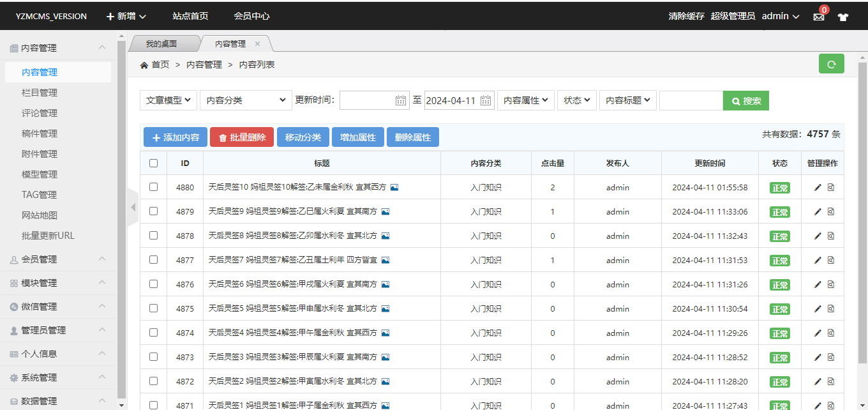Click thumbnail image icon in row 4880 title
868x410 pixels.
tap(394, 187)
